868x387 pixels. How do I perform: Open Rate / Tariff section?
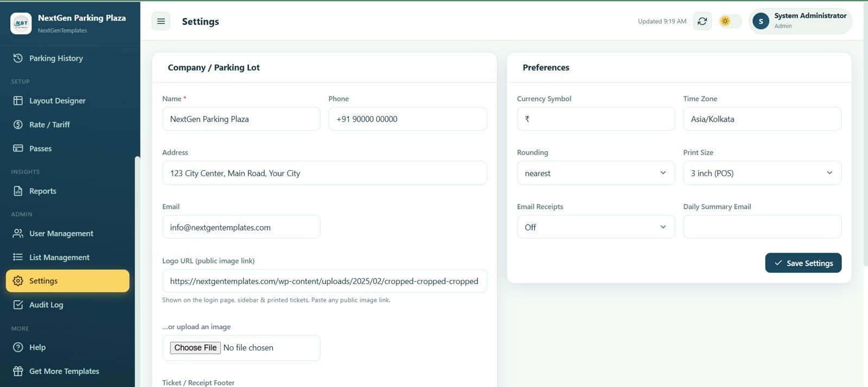pos(67,125)
